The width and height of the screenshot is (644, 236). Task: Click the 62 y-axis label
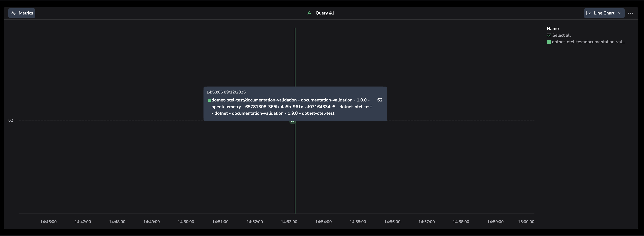point(10,120)
